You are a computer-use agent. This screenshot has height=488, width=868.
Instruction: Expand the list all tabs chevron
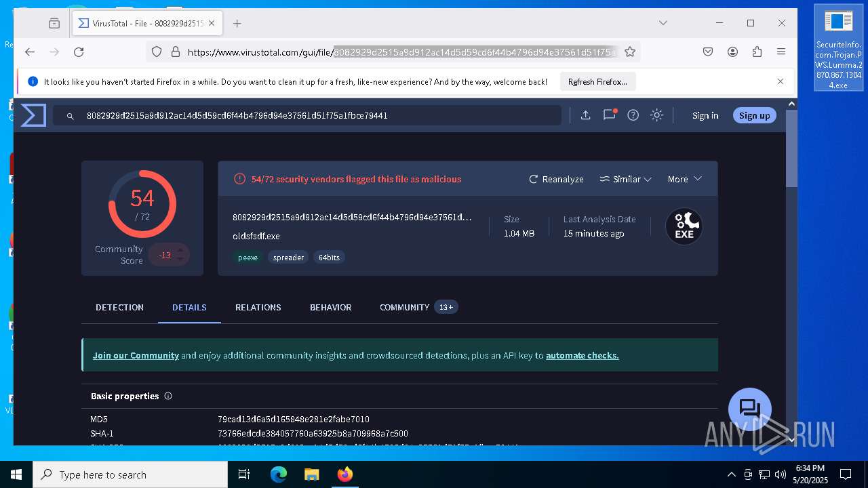(663, 23)
